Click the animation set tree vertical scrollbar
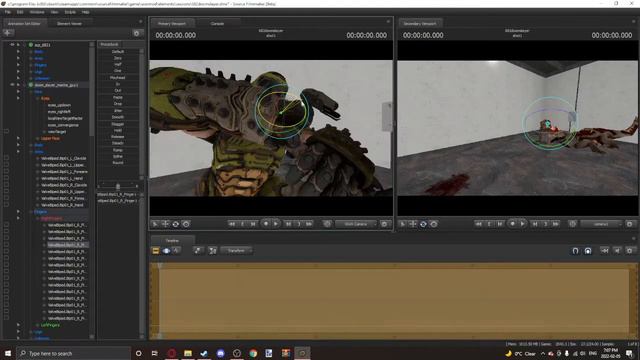Viewport: 640px width, 360px height. tap(92, 90)
